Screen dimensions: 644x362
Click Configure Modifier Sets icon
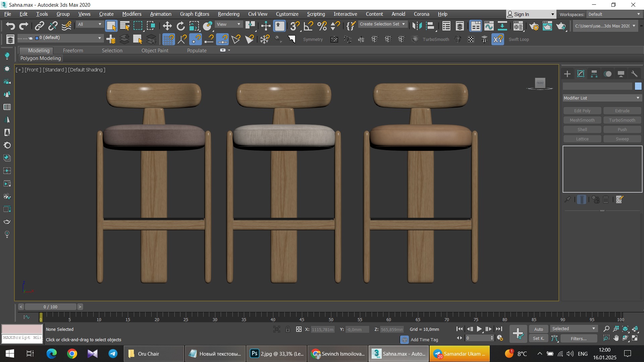pos(620,199)
